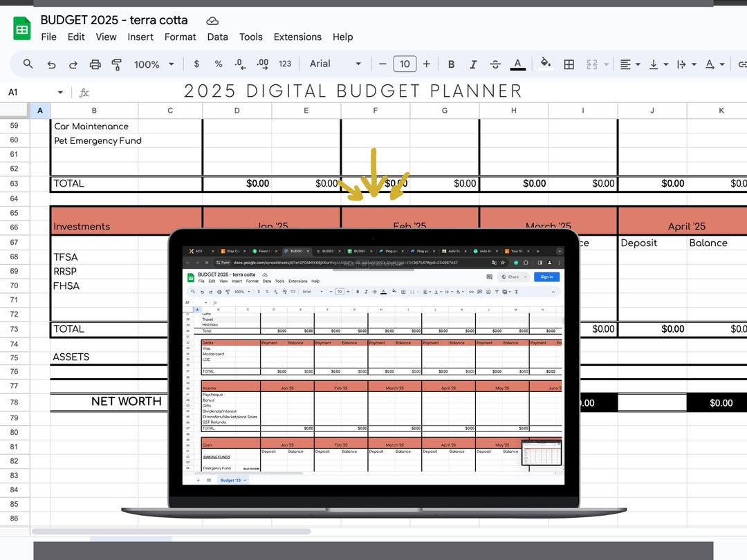Open the Tools menu
Screen dimensions: 747x560
[250, 37]
